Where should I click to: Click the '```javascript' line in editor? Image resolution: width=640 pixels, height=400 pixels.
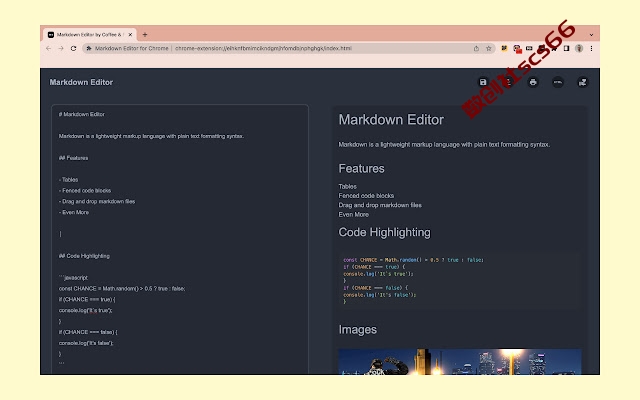click(73, 278)
